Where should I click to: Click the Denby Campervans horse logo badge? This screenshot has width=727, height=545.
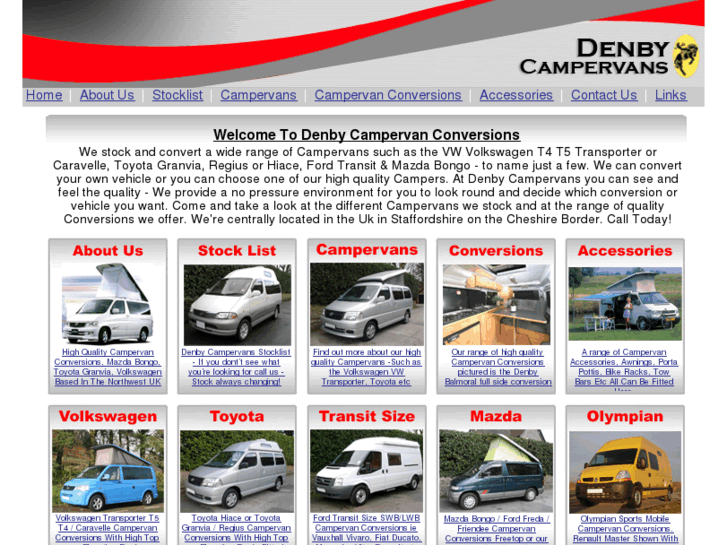tap(686, 56)
